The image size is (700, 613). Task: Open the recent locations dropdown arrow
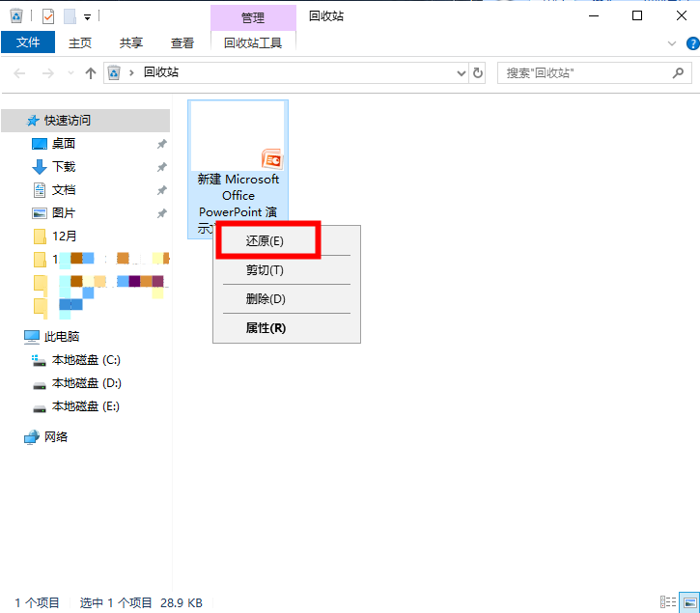(70, 72)
